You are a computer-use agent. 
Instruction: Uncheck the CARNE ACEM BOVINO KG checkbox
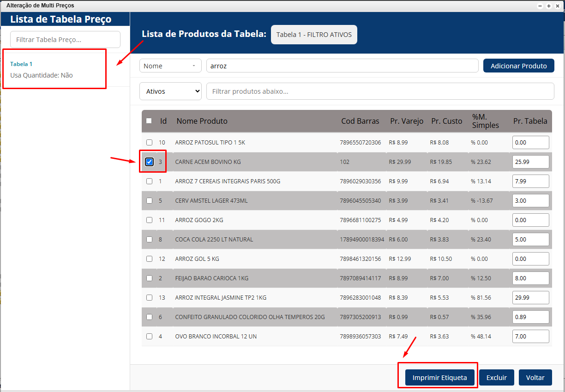tap(149, 162)
